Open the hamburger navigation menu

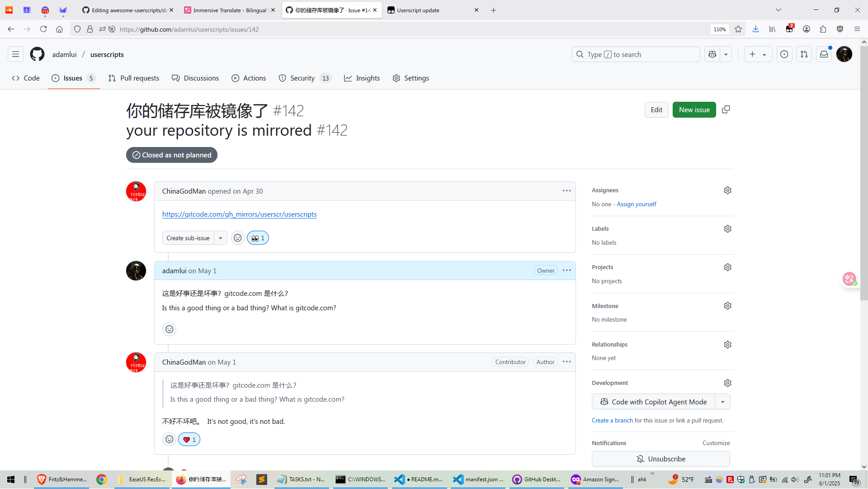pos(15,54)
